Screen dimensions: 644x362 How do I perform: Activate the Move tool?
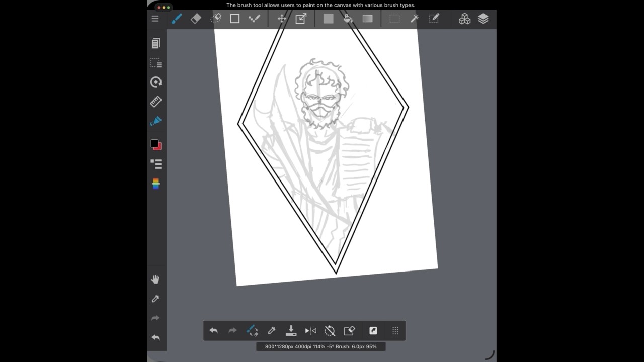[x=282, y=19]
